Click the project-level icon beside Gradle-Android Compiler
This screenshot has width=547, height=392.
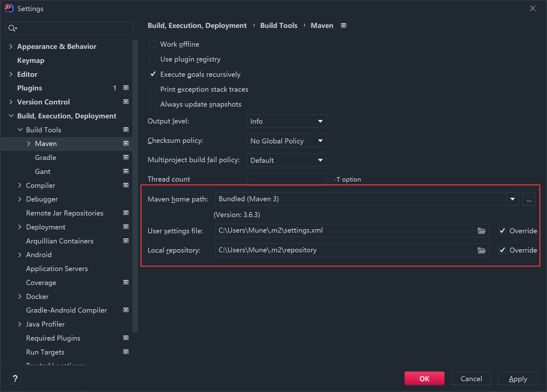point(126,310)
